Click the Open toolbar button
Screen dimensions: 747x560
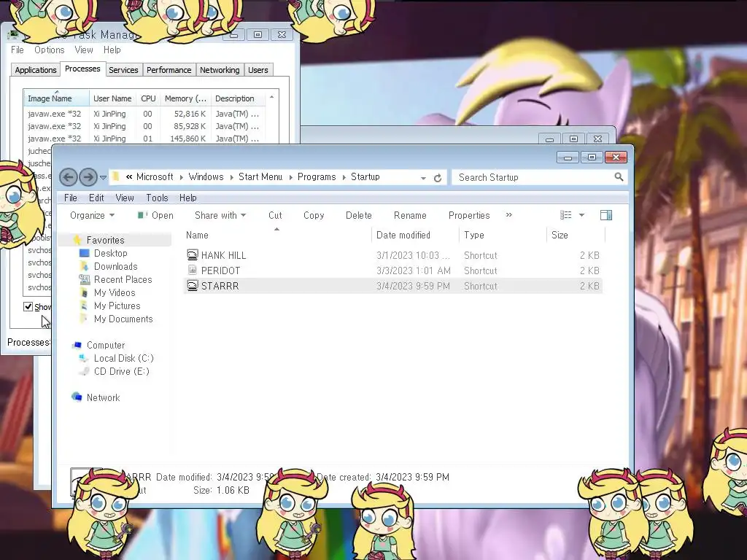coord(155,215)
